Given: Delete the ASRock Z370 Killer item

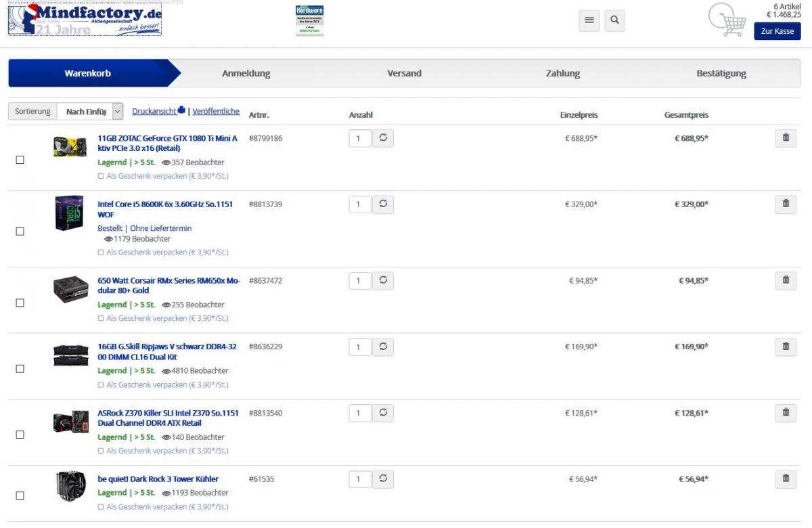Looking at the screenshot, I should pos(786,412).
